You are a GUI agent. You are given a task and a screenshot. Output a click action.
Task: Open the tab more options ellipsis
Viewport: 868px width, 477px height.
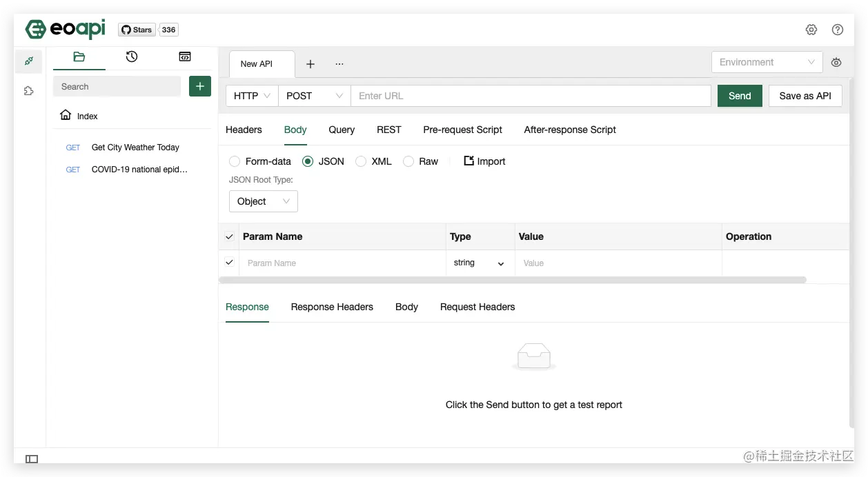coord(339,64)
